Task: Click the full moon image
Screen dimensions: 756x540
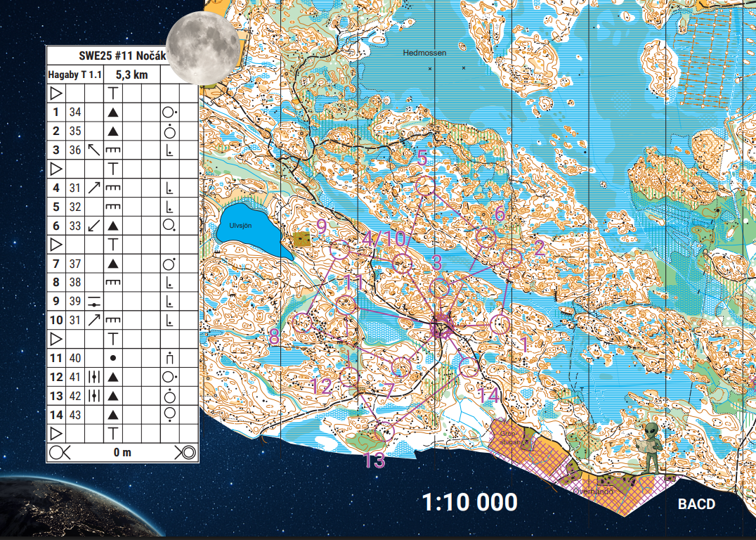Action: 204,47
